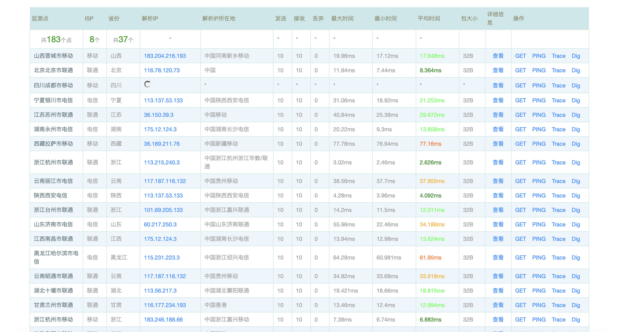Image resolution: width=644 pixels, height=332 pixels.
Task: Run GET for 甘肃兰州市联通
Action: click(x=520, y=305)
